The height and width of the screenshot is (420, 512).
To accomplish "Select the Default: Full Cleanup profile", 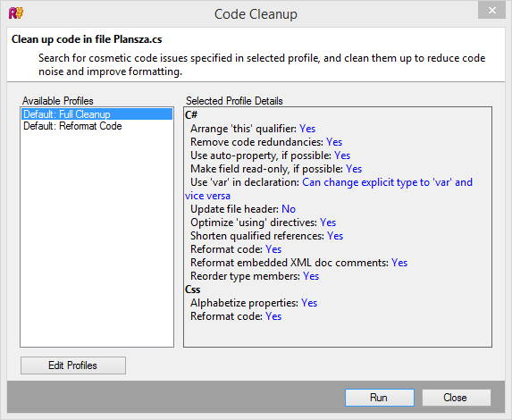I will (x=97, y=114).
